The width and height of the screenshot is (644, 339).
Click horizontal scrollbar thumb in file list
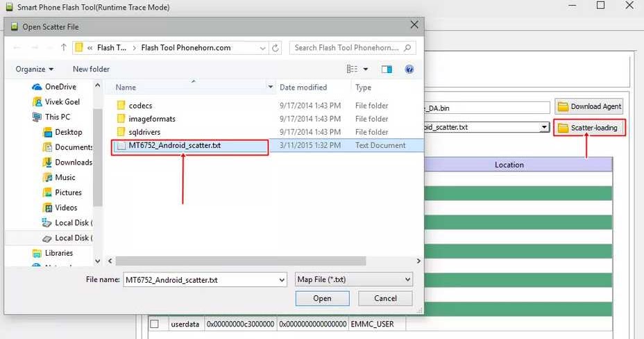[x=241, y=261]
